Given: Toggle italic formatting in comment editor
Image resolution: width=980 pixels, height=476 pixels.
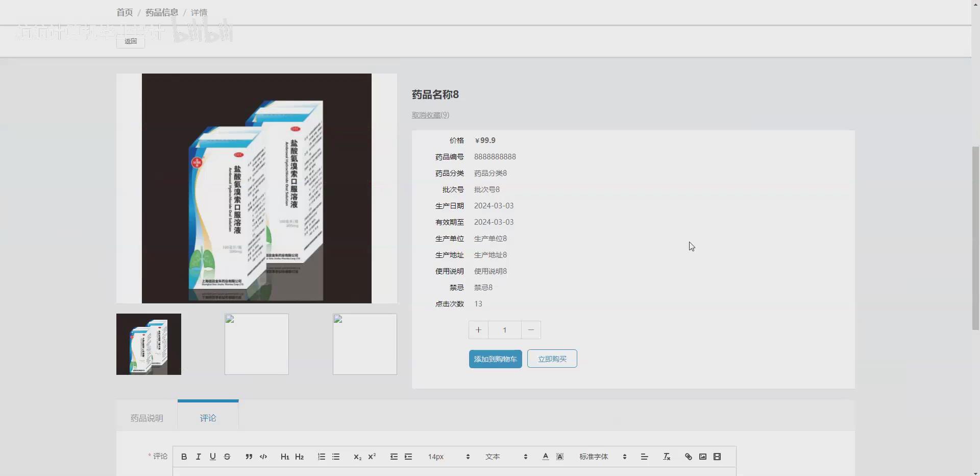Looking at the screenshot, I should (199, 457).
